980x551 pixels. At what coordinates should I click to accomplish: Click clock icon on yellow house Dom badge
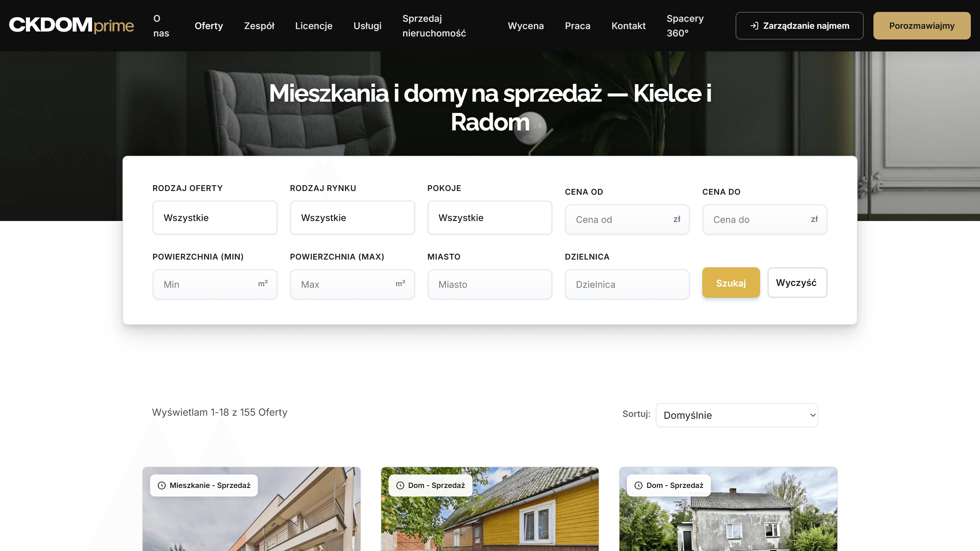[x=400, y=485]
